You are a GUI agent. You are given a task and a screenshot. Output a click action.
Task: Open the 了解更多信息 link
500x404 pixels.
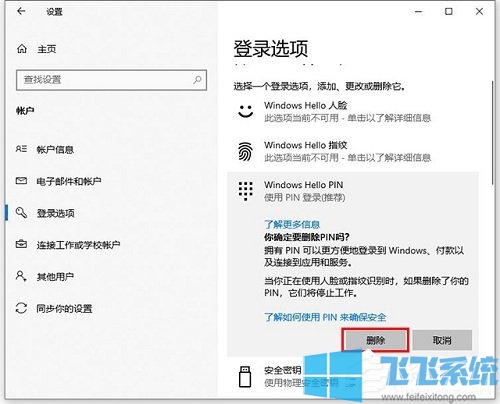(292, 224)
